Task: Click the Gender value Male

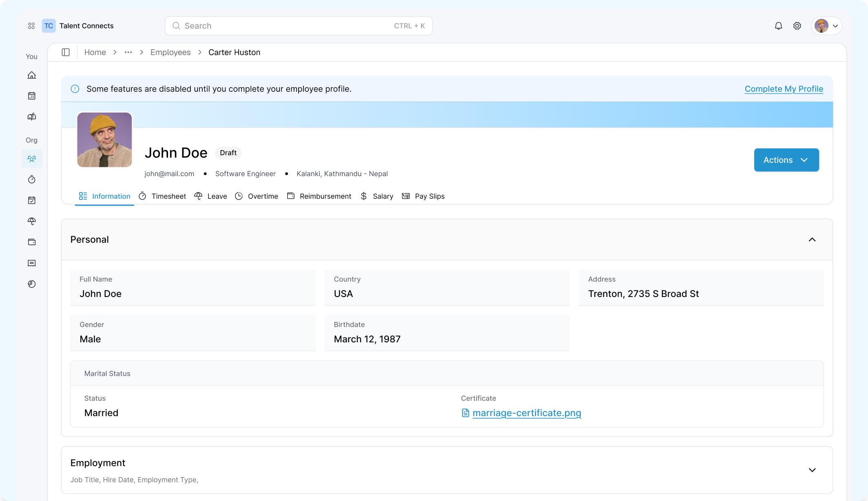Action: (x=90, y=339)
